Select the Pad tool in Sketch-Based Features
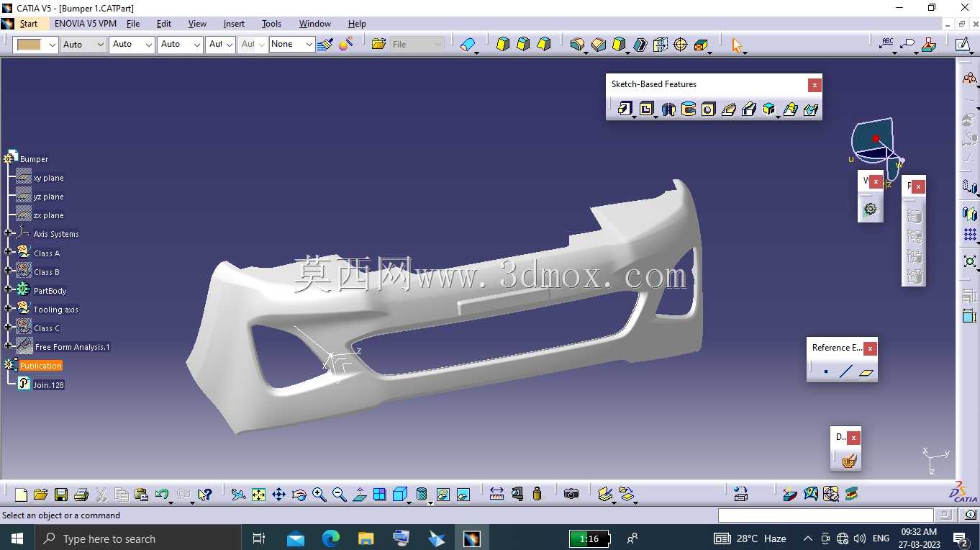Viewport: 980px width, 550px height. pyautogui.click(x=624, y=109)
